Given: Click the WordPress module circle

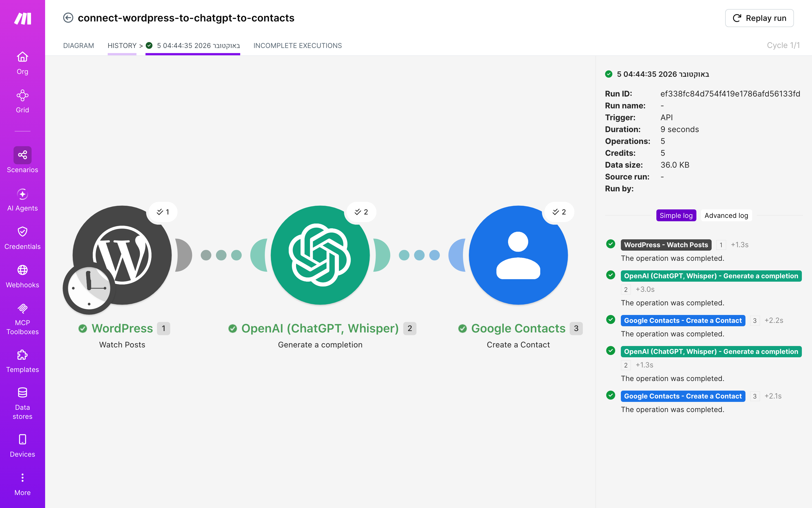Looking at the screenshot, I should pyautogui.click(x=122, y=255).
